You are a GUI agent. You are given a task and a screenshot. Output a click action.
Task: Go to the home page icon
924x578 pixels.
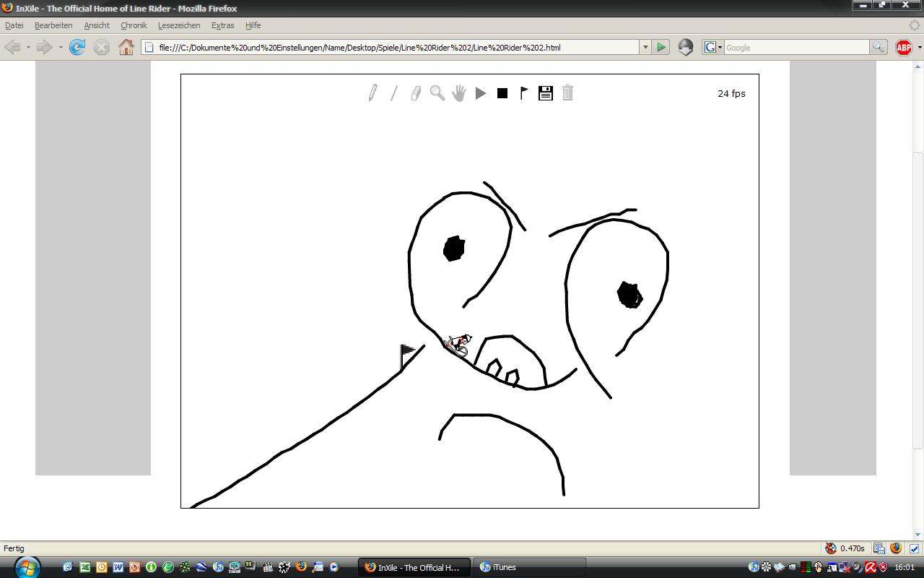126,48
